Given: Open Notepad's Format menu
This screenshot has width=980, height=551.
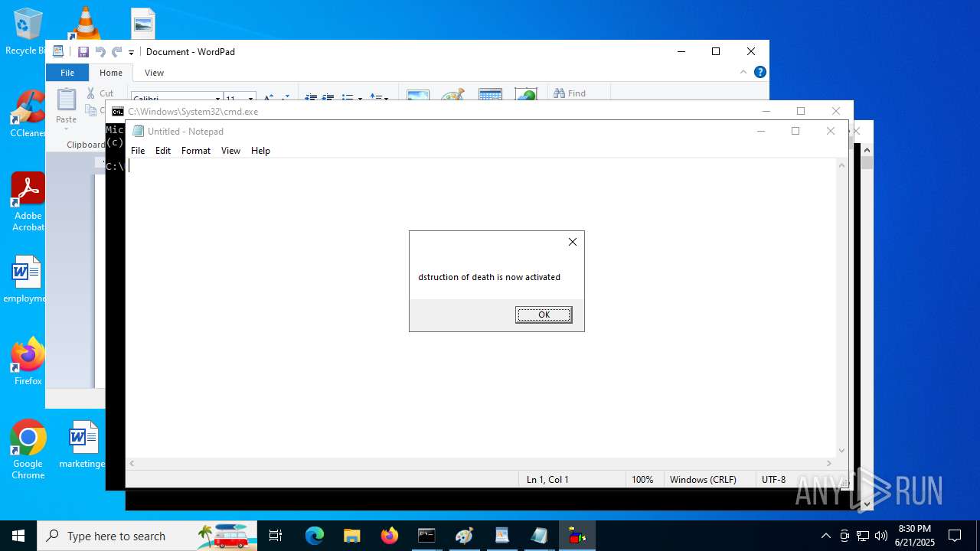Looking at the screenshot, I should pyautogui.click(x=196, y=151).
